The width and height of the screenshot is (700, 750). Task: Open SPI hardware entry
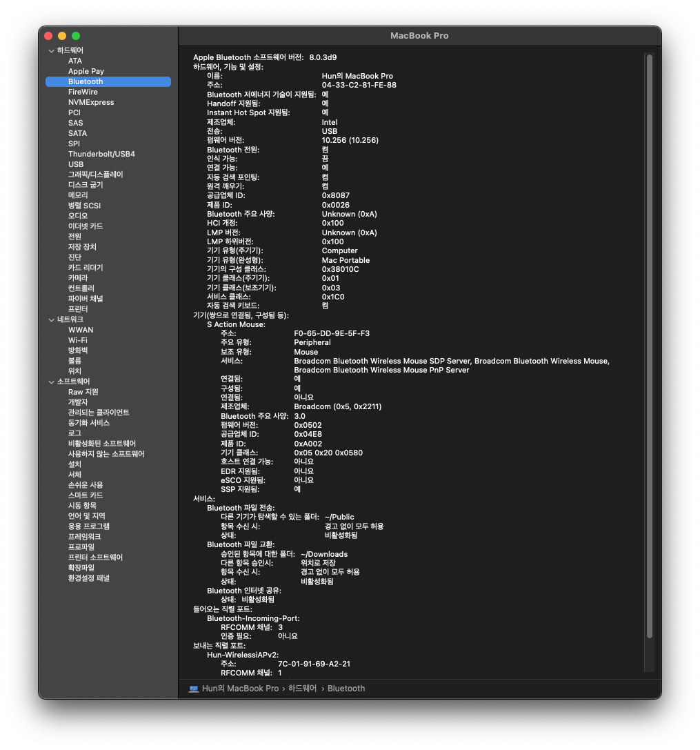[x=74, y=144]
